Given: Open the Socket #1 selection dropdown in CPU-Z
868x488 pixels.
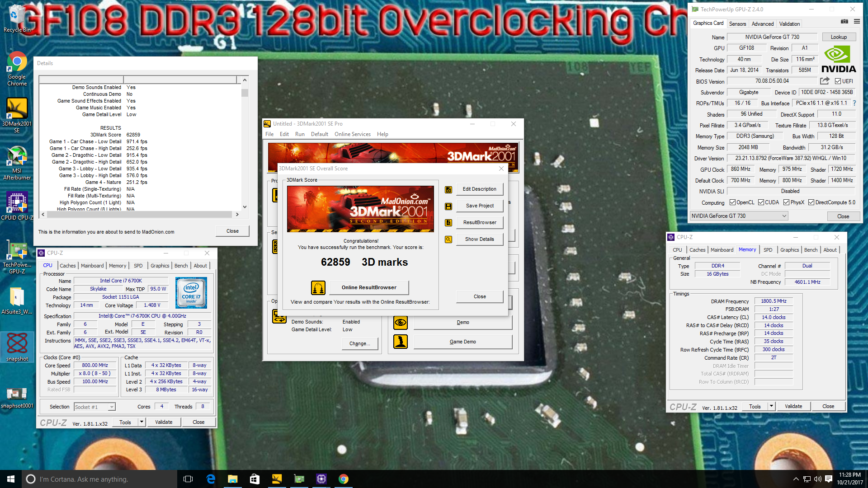Looking at the screenshot, I should (x=94, y=407).
